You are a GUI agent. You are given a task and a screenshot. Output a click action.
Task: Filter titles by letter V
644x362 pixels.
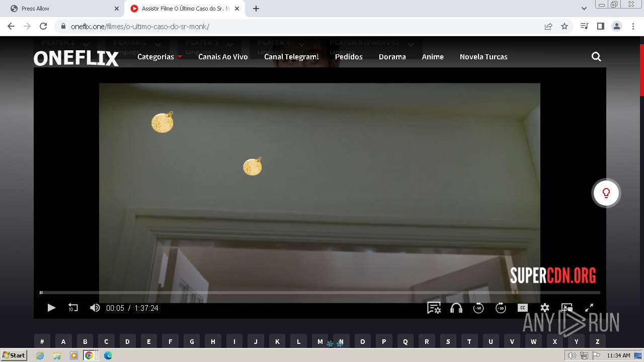coord(512,341)
